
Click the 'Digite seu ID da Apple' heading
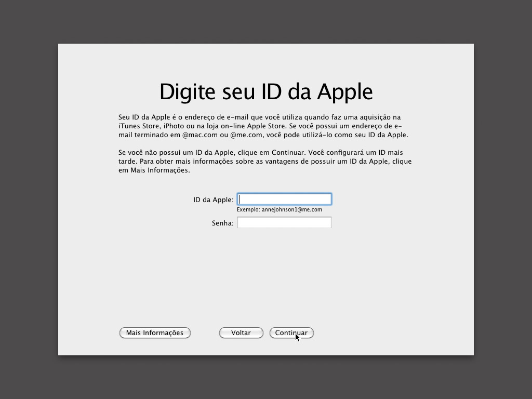266,92
